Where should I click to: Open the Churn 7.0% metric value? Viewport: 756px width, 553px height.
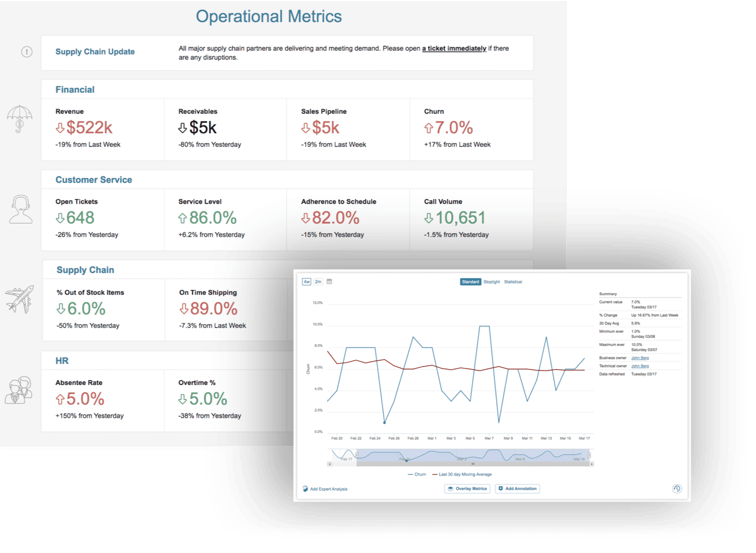click(x=454, y=127)
